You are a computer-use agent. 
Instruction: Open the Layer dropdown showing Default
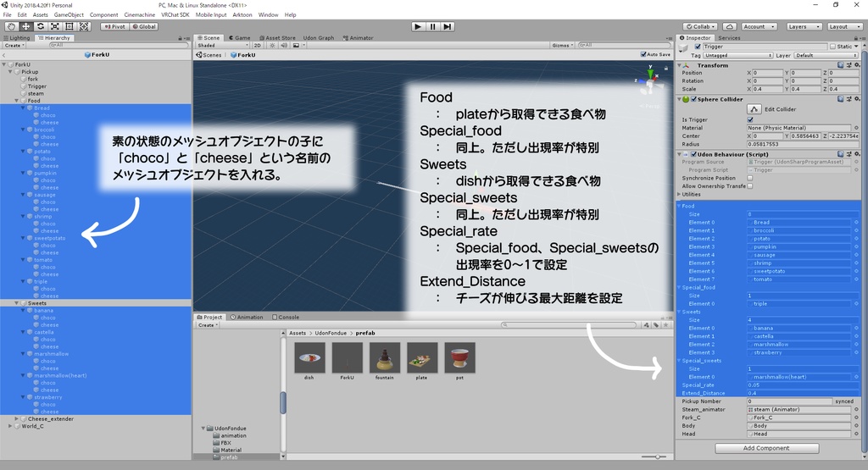[x=826, y=55]
